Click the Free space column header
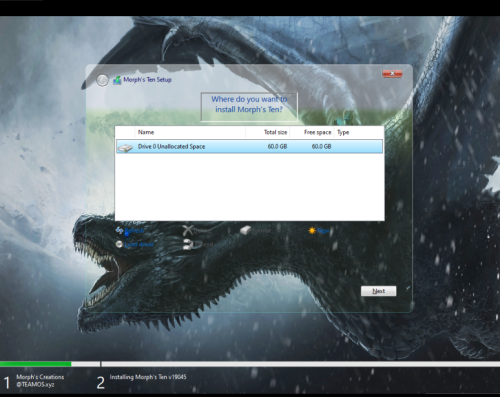 pos(312,132)
